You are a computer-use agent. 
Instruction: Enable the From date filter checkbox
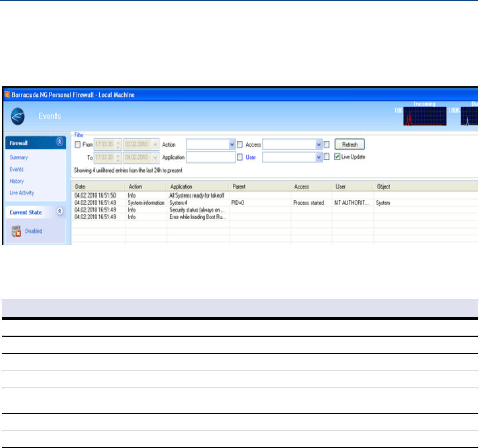[x=78, y=144]
